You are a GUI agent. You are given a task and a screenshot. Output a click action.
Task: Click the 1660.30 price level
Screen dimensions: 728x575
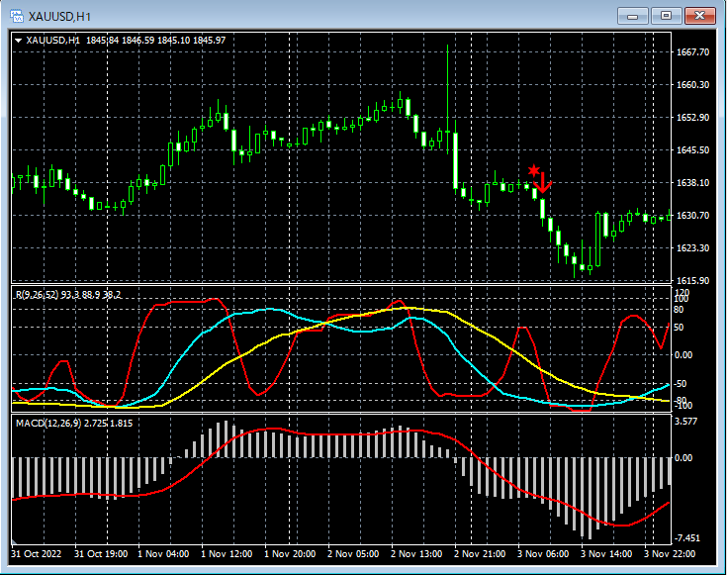point(692,84)
